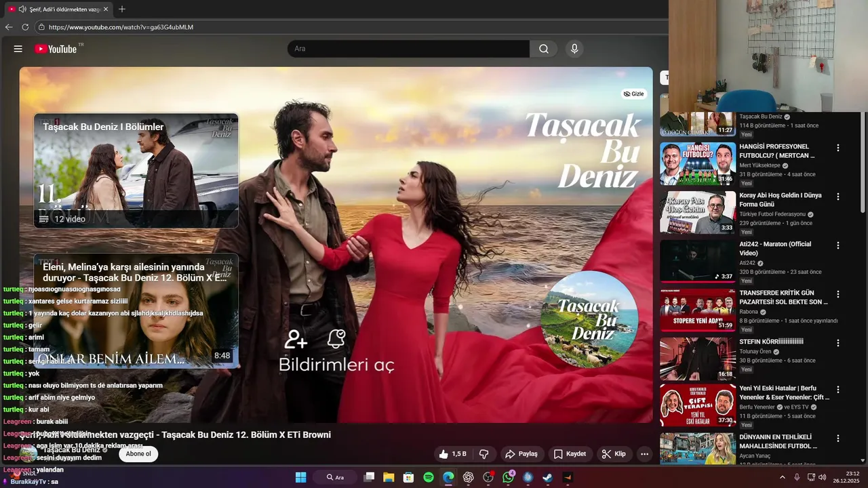Visit the 'Mert Yüksektepe' channel name
The image size is (868, 488).
(x=759, y=165)
